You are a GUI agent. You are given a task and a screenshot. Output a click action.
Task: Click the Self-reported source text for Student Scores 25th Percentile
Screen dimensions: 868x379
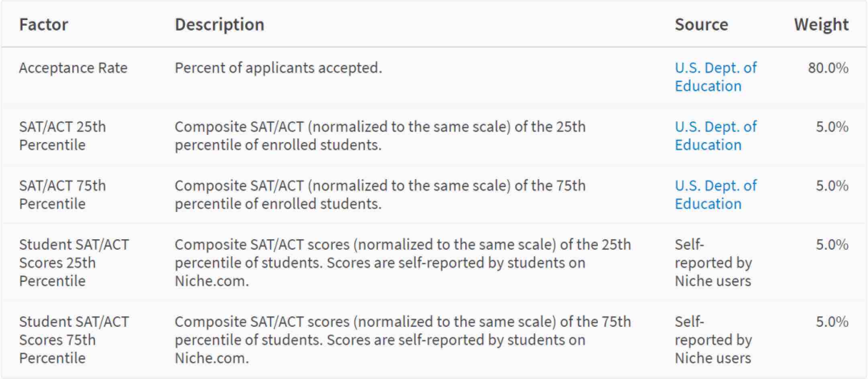pyautogui.click(x=713, y=263)
